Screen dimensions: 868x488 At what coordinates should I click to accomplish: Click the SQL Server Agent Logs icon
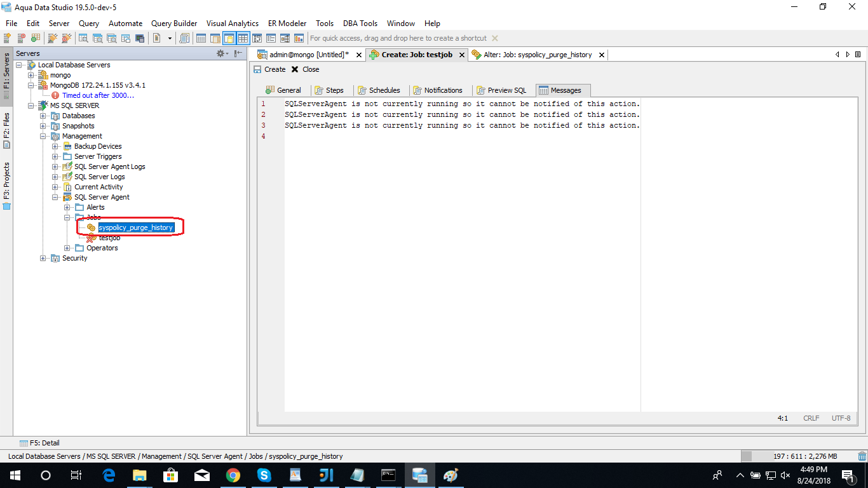click(67, 166)
